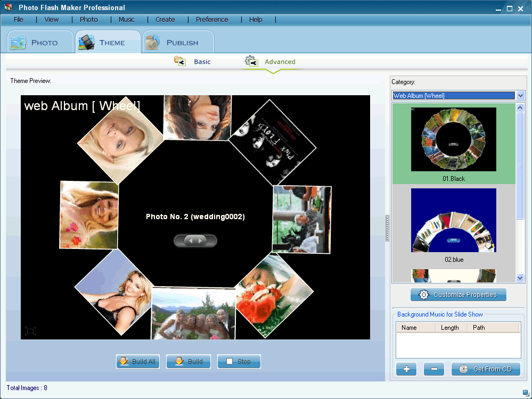Click the Build button
The image size is (532, 399).
click(x=189, y=362)
